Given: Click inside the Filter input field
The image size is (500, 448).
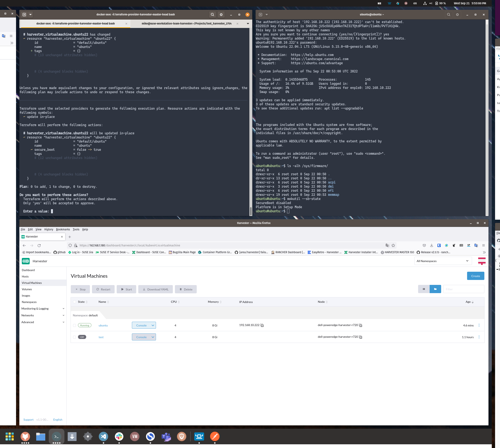Looking at the screenshot, I should (x=464, y=289).
